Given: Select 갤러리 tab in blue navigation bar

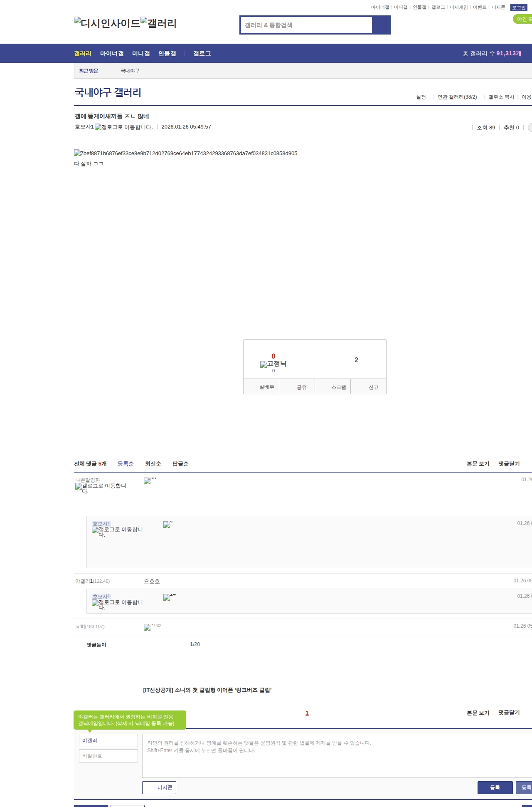Looking at the screenshot, I should pyautogui.click(x=83, y=53).
